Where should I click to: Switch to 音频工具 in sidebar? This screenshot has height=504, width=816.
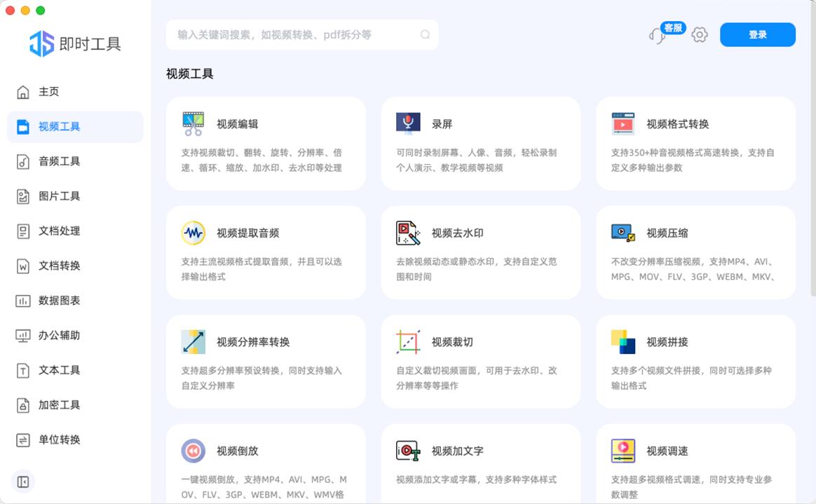tap(59, 161)
